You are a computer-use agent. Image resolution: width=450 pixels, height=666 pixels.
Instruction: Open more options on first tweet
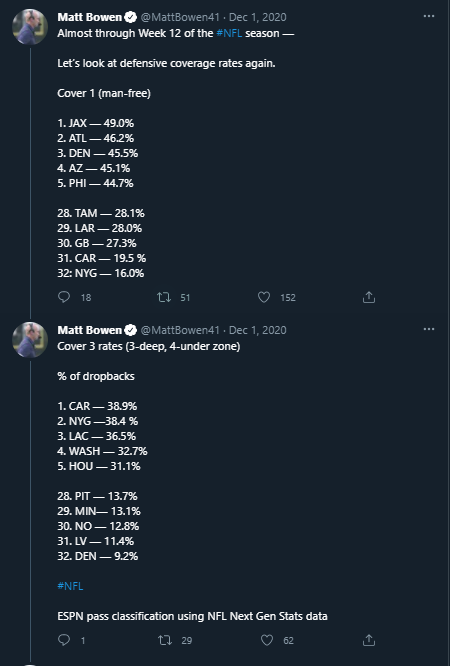point(429,17)
